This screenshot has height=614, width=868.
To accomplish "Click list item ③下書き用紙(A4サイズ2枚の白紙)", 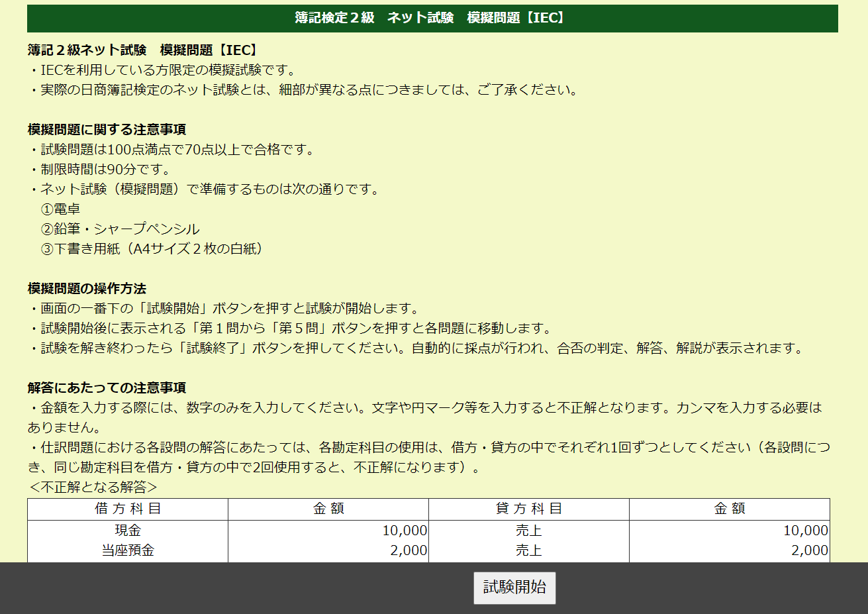I will pos(155,249).
